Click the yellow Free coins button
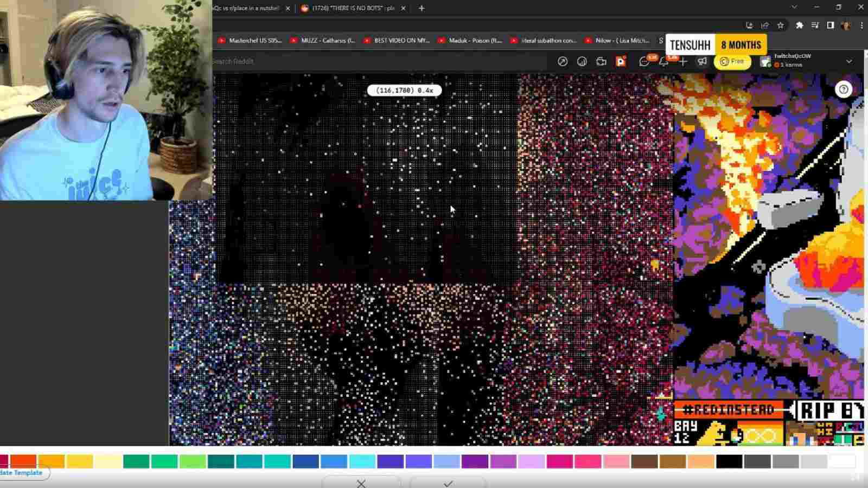The image size is (868, 488). [732, 61]
